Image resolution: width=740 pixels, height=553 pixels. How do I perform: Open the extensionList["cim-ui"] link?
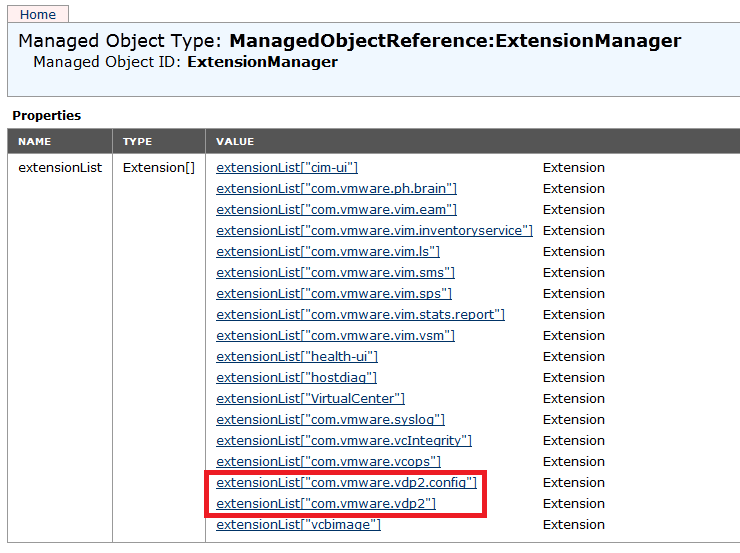287,168
